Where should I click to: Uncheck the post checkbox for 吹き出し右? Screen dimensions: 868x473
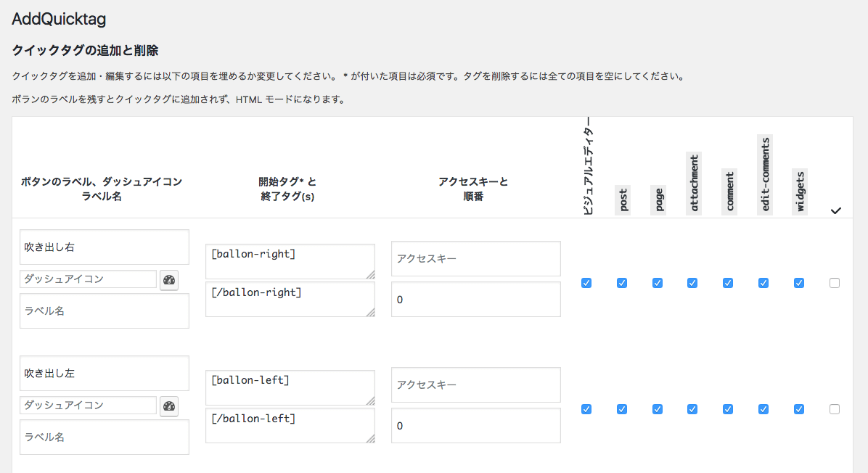click(x=621, y=283)
